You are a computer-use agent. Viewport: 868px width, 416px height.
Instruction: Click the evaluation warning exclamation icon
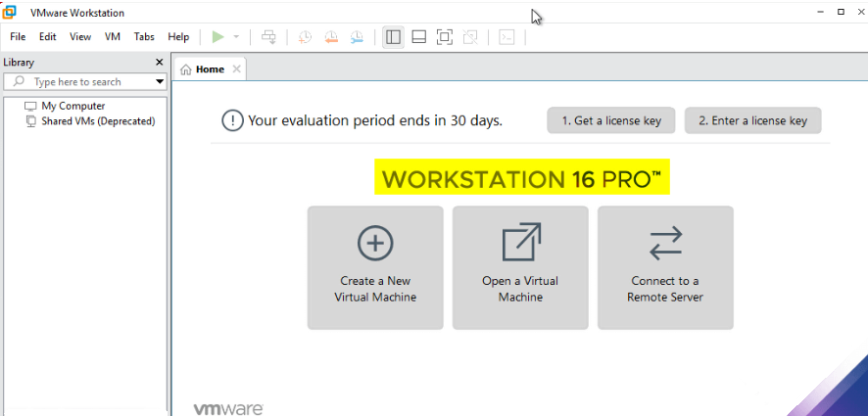click(x=232, y=120)
